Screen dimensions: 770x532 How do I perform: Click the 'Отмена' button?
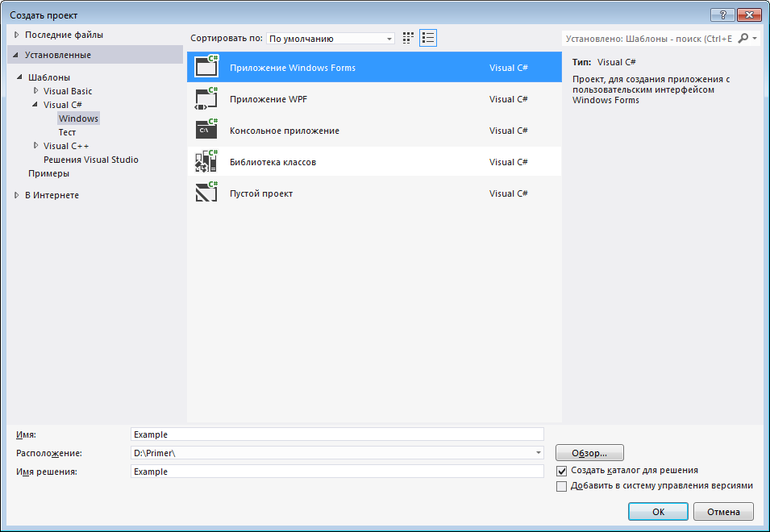point(723,511)
